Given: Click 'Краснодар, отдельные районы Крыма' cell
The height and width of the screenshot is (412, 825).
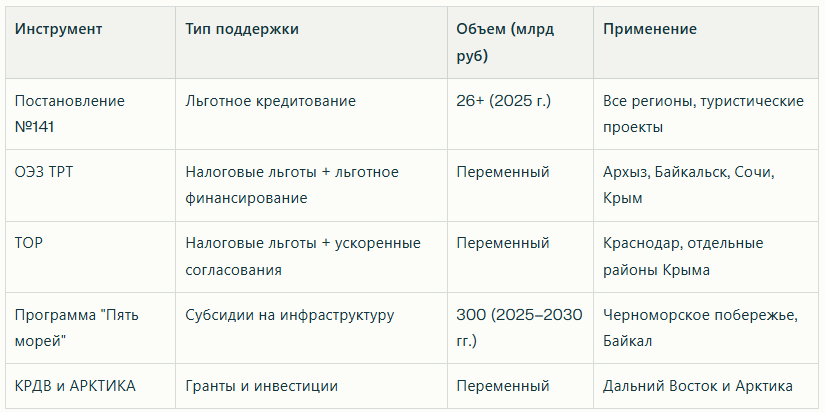Looking at the screenshot, I should coord(683,257).
